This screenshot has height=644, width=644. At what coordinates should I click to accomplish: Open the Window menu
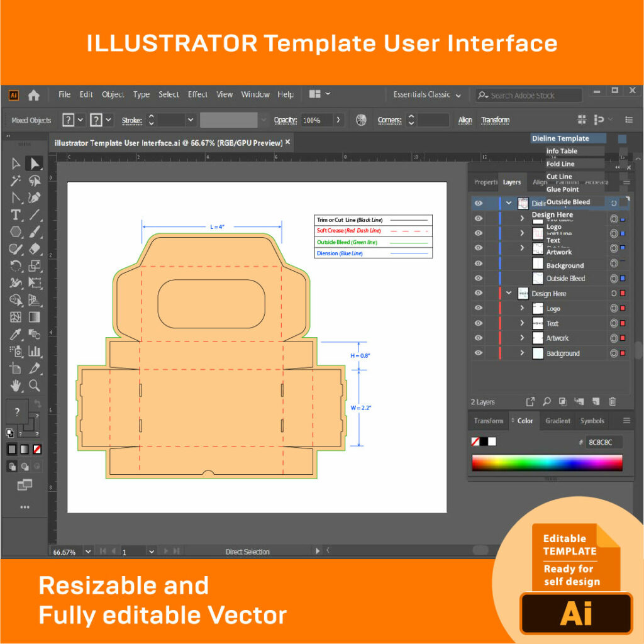pos(255,94)
